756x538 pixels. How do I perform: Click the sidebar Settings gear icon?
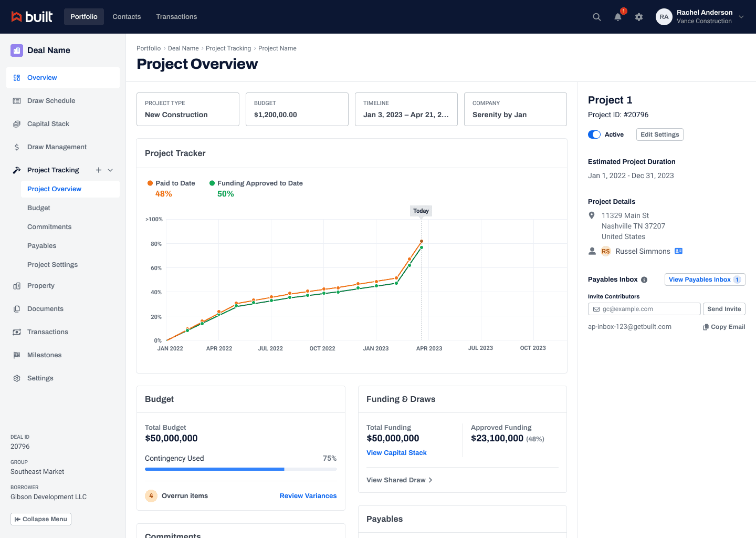tap(17, 378)
